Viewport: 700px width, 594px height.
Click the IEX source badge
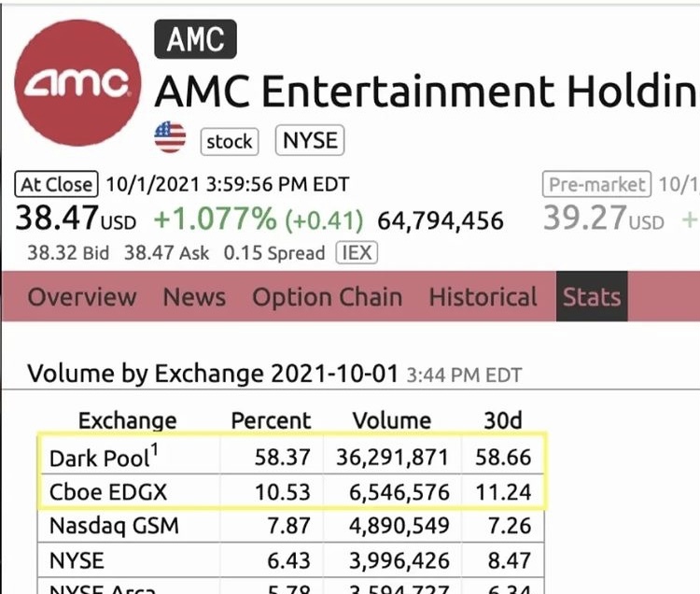point(355,252)
